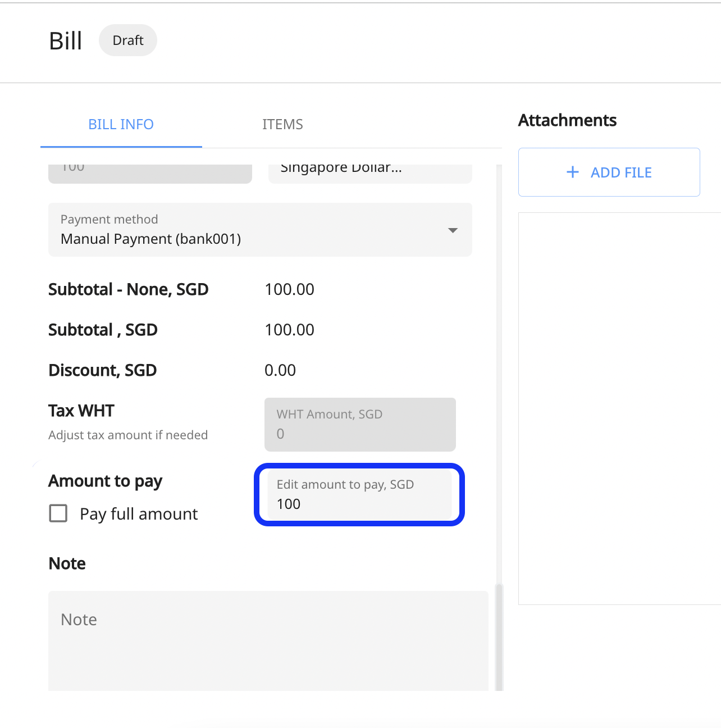Click the Discount SGD amount
The image size is (721, 728).
[280, 370]
